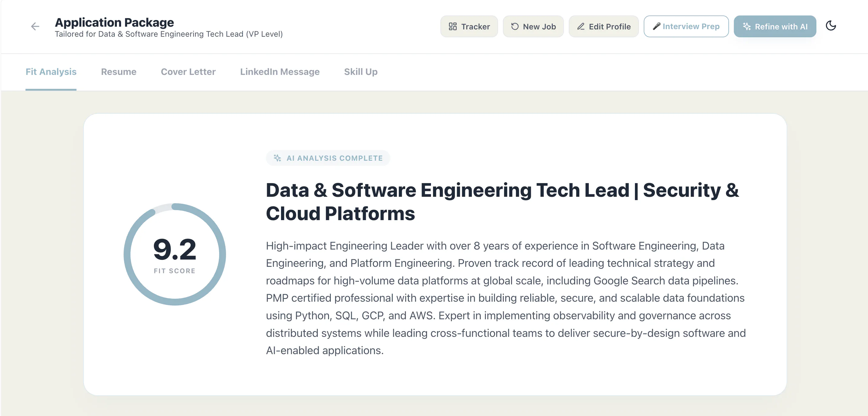
Task: Open the Tracker page
Action: click(x=469, y=26)
